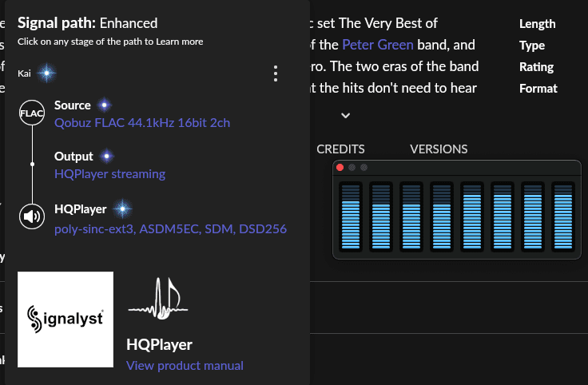The width and height of the screenshot is (588, 385).
Task: Click the last level meter bar
Action: pyautogui.click(x=563, y=216)
